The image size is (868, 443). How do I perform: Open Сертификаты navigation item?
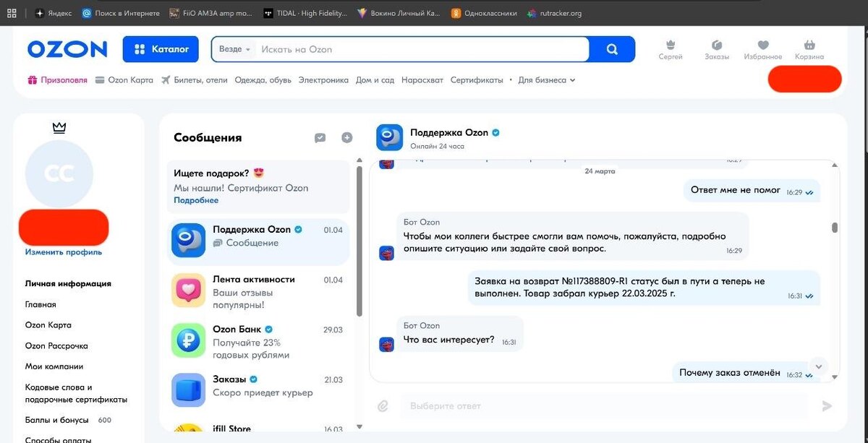pyautogui.click(x=477, y=80)
